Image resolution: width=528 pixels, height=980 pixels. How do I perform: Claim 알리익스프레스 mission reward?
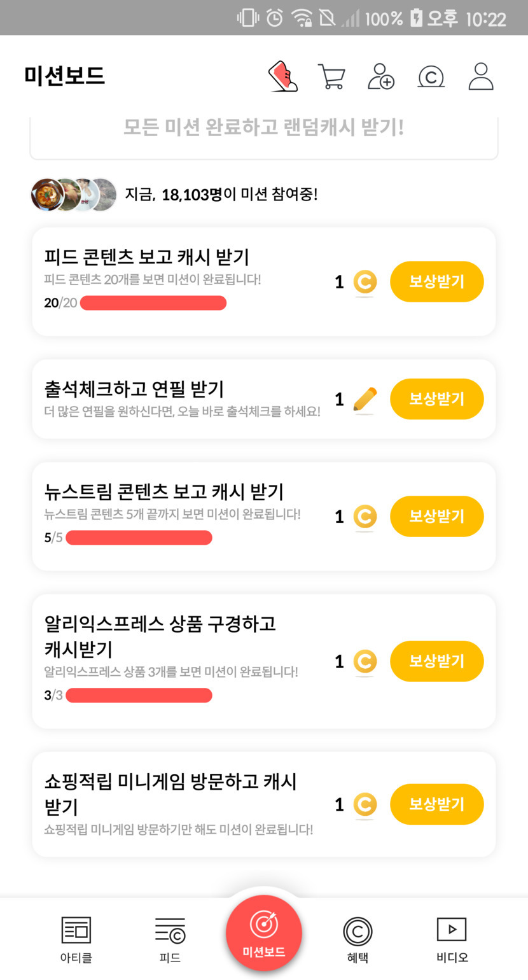click(x=436, y=661)
